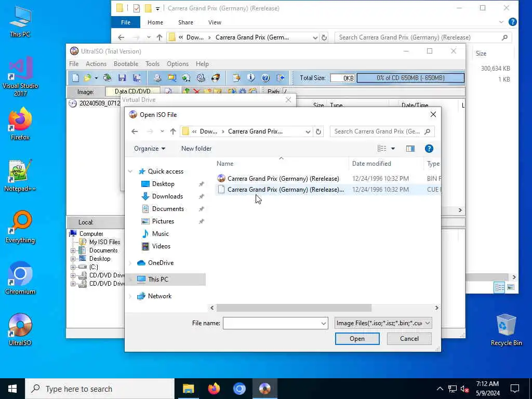Viewport: 532px width, 399px height.
Task: Collapse the Quick access tree node
Action: coord(130,171)
